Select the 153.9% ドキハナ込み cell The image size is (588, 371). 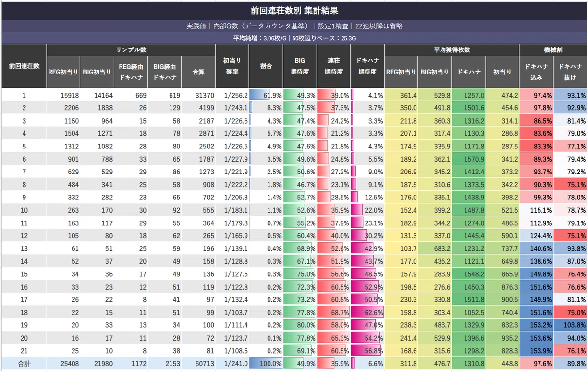coord(536,351)
